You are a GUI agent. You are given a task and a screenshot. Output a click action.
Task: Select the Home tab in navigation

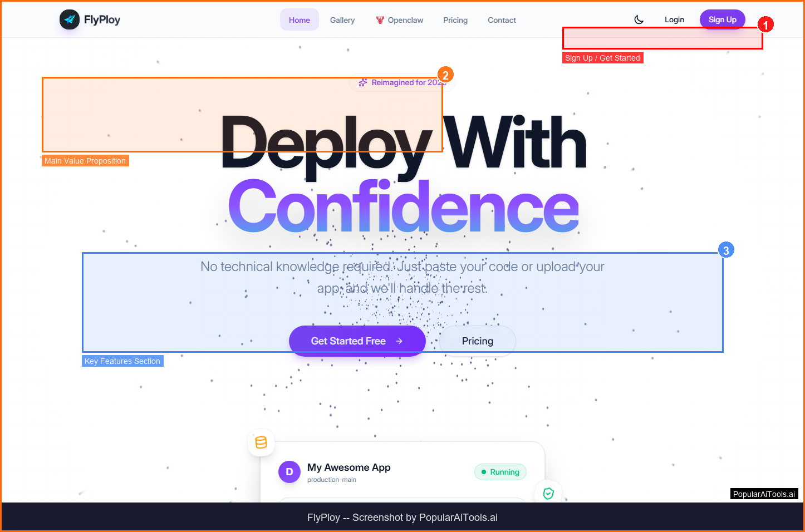coord(299,20)
